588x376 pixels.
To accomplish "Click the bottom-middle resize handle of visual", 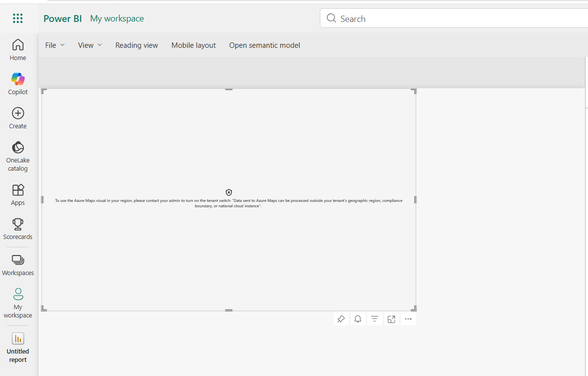I will click(229, 310).
